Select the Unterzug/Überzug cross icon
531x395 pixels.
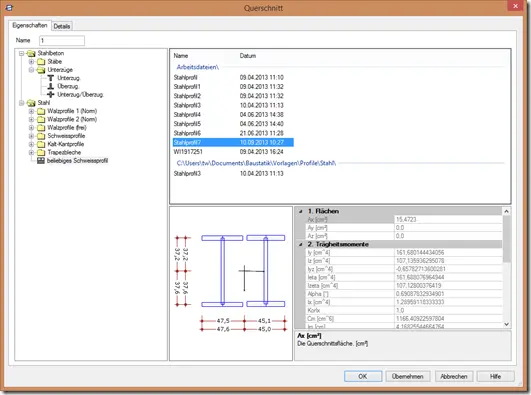(51, 95)
